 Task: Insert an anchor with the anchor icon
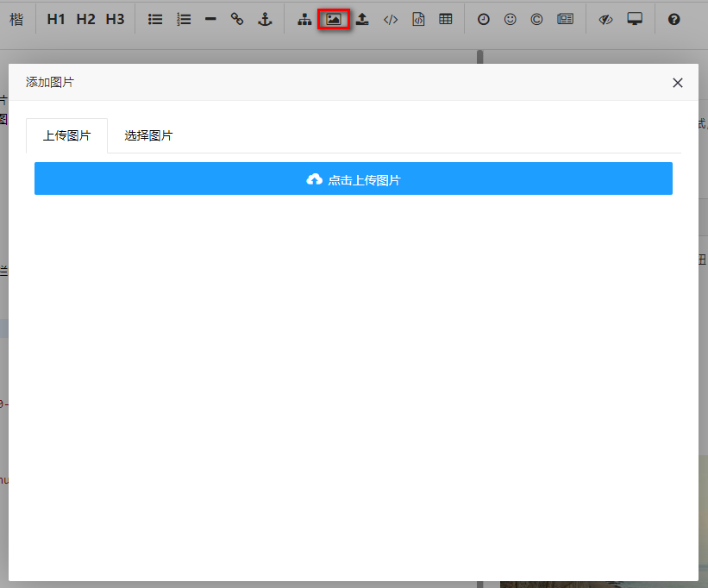tap(266, 19)
